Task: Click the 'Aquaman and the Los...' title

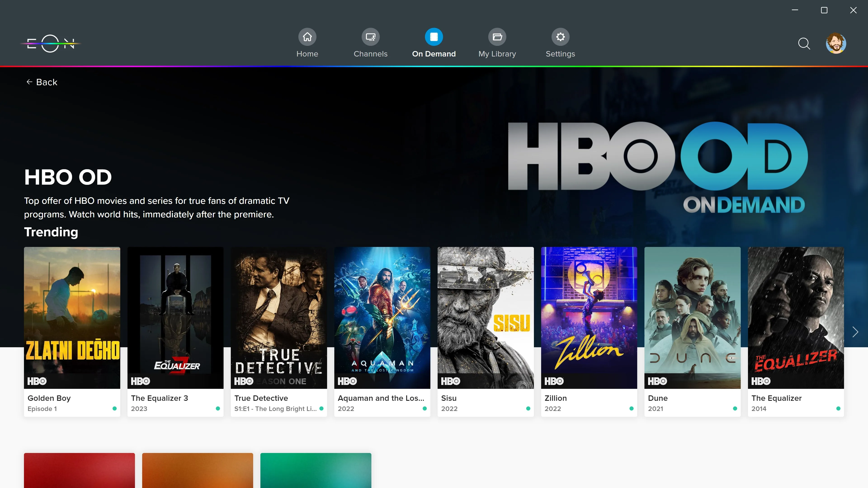Action: coord(381,398)
